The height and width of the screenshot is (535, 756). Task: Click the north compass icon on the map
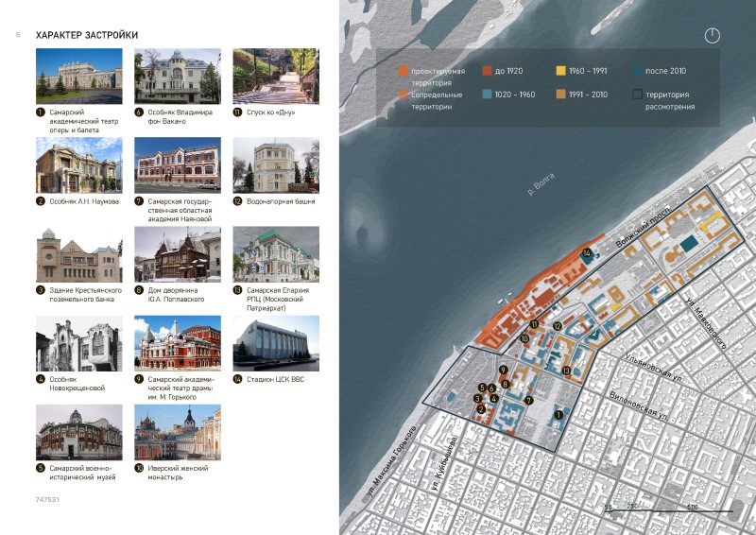pyautogui.click(x=713, y=36)
